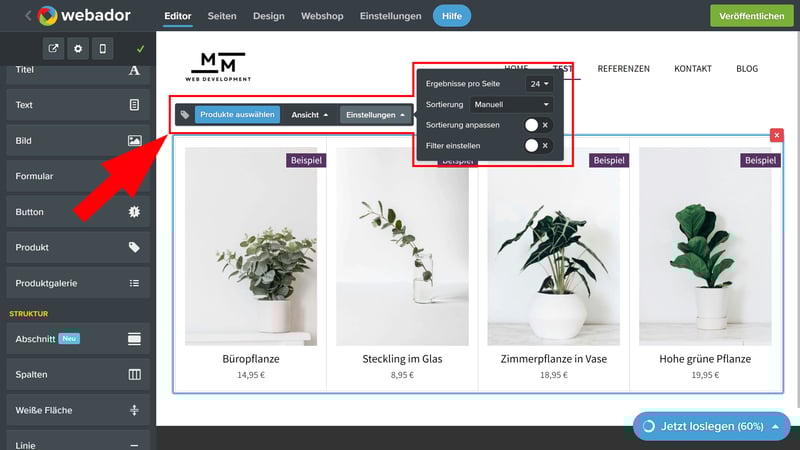This screenshot has width=800, height=450.
Task: Open the Sortierung Manuell dropdown
Action: click(x=511, y=105)
